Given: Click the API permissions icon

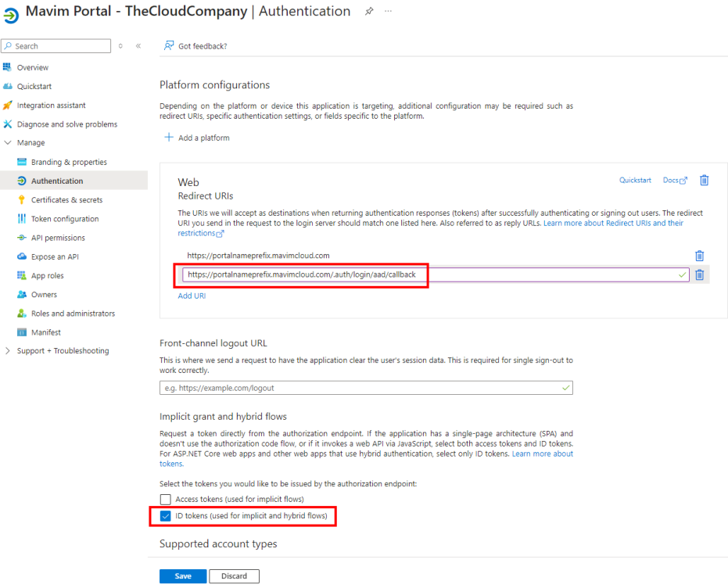Looking at the screenshot, I should point(22,238).
